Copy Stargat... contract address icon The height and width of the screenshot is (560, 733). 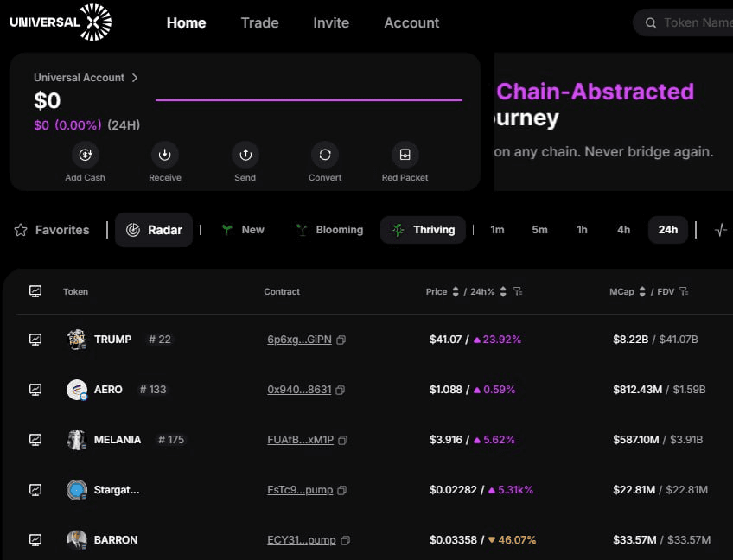point(341,490)
